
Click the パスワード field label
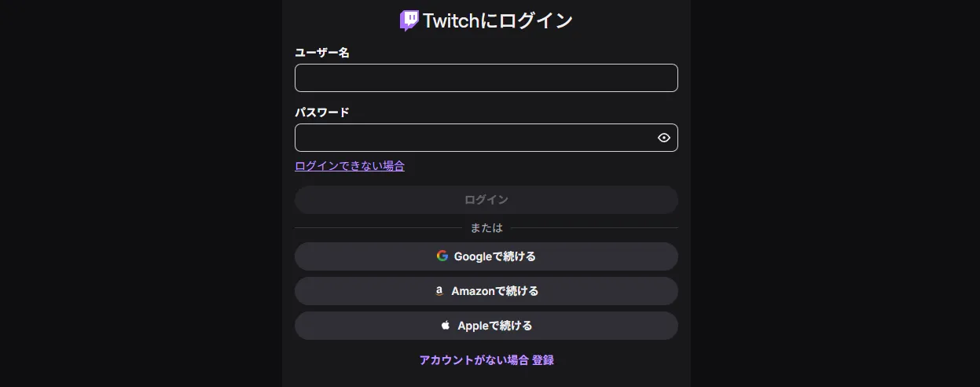click(x=321, y=112)
